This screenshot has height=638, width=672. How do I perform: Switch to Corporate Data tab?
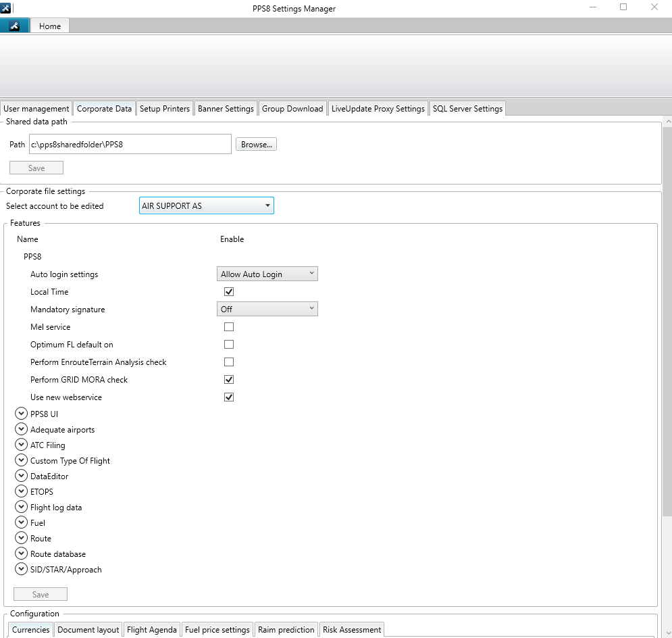pyautogui.click(x=104, y=109)
